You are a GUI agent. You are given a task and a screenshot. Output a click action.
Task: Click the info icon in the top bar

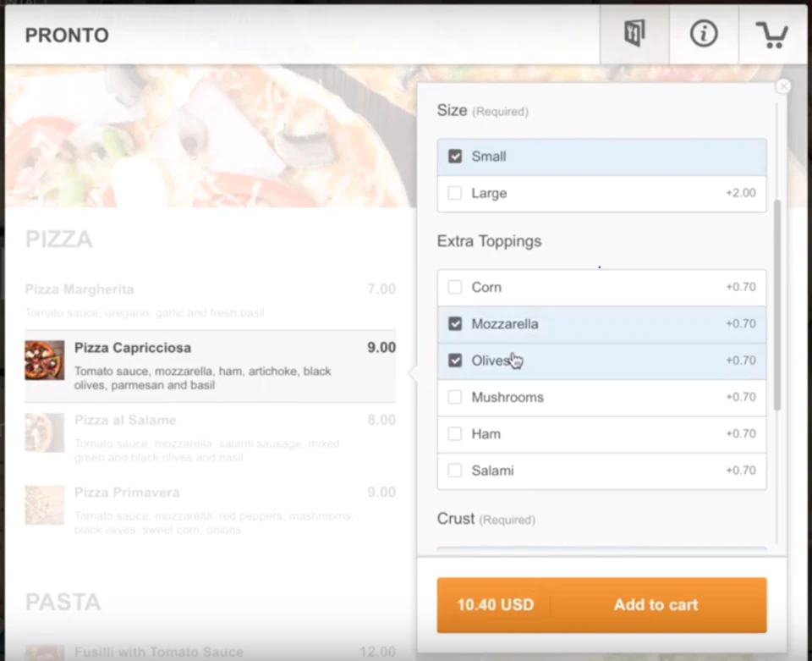tap(704, 34)
